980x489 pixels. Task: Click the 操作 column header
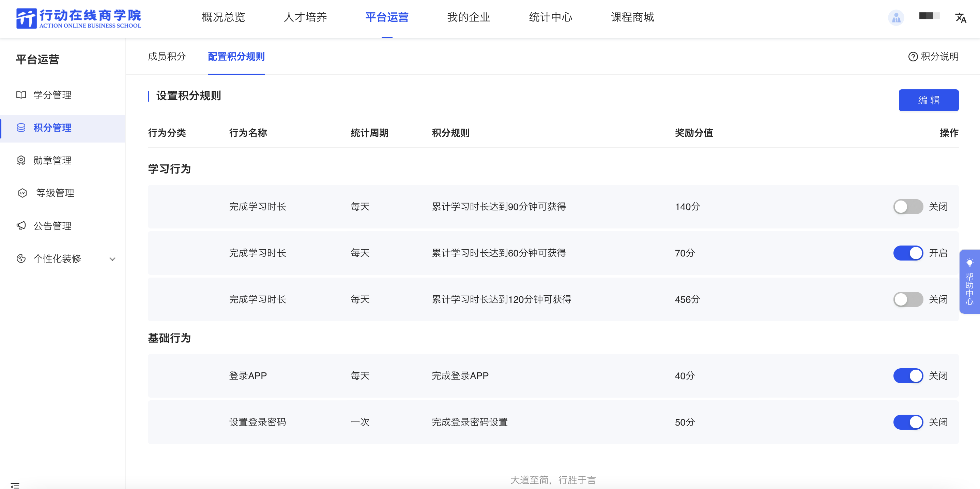(x=949, y=133)
